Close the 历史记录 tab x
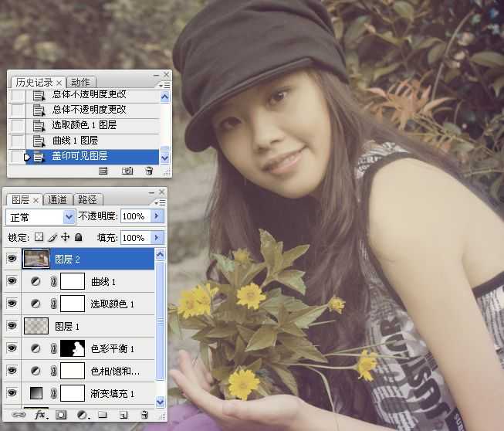Screen dimensions: 504x431 [59, 83]
